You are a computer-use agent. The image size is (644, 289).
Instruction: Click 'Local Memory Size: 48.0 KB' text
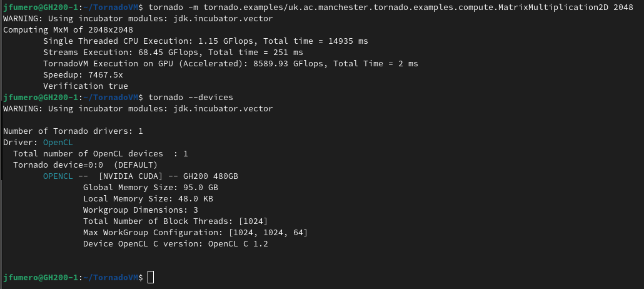(x=148, y=199)
